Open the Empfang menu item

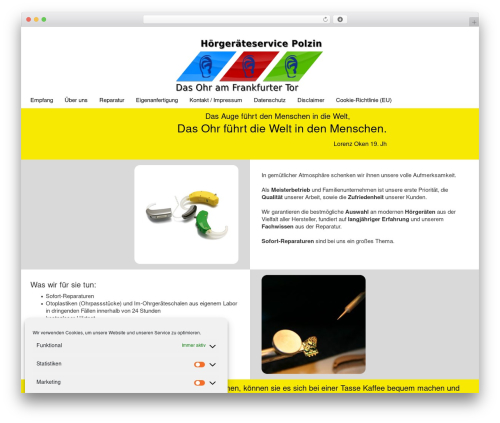[x=42, y=100]
